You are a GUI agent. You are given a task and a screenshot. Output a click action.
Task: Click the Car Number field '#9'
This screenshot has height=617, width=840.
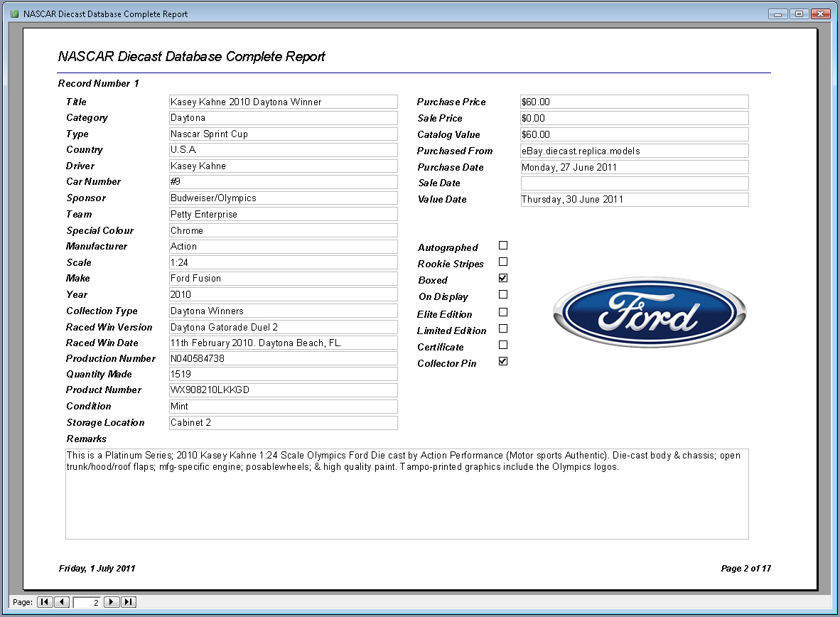pos(283,182)
